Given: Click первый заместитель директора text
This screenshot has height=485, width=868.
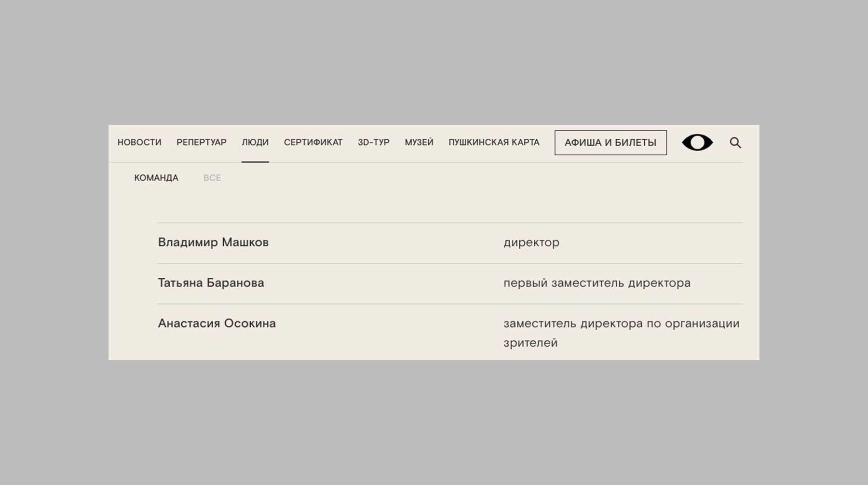Looking at the screenshot, I should (x=597, y=283).
